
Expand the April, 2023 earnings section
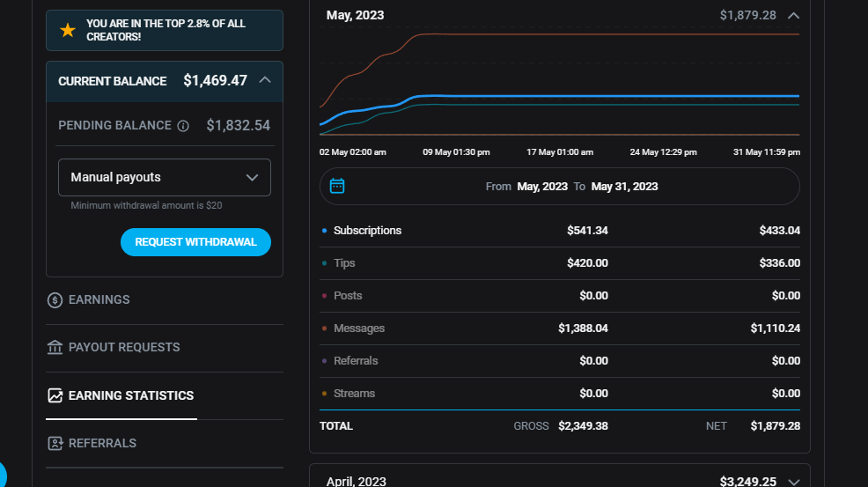pyautogui.click(x=793, y=482)
